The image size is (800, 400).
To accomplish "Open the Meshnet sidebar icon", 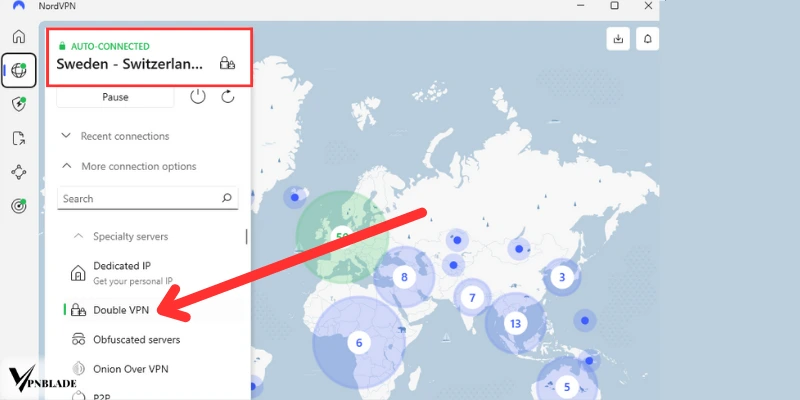I will click(x=19, y=172).
